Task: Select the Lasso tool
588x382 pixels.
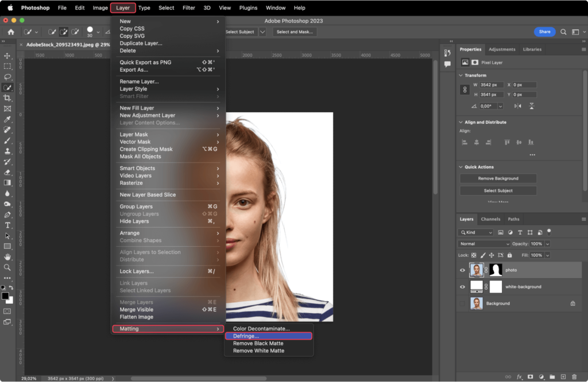Action: (x=8, y=76)
